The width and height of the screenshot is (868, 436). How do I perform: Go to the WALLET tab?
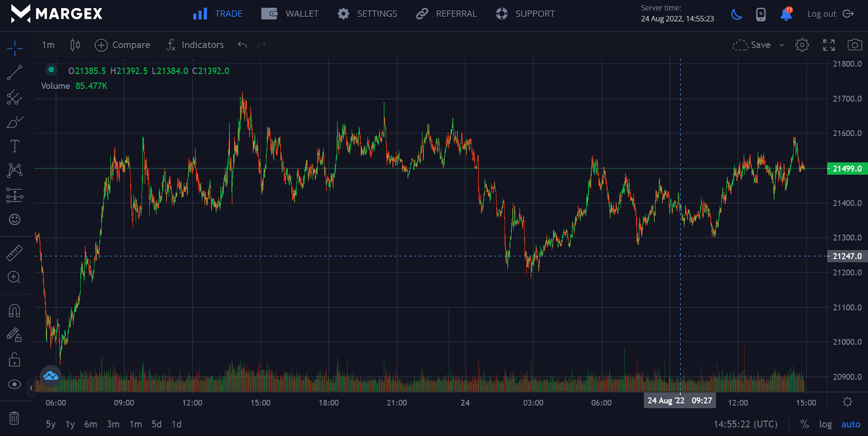pyautogui.click(x=290, y=14)
